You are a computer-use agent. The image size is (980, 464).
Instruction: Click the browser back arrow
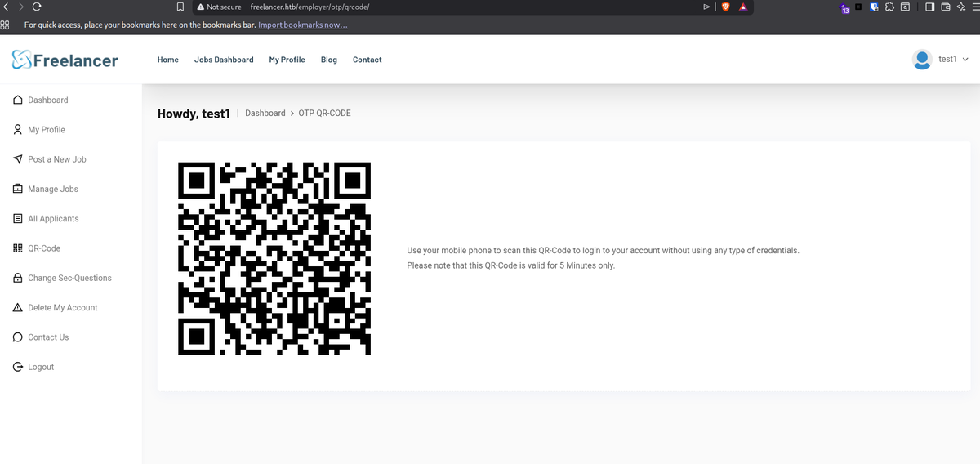tap(6, 7)
